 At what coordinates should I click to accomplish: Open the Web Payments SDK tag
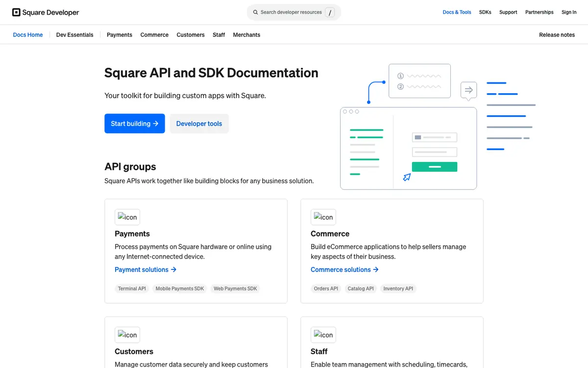click(x=235, y=289)
